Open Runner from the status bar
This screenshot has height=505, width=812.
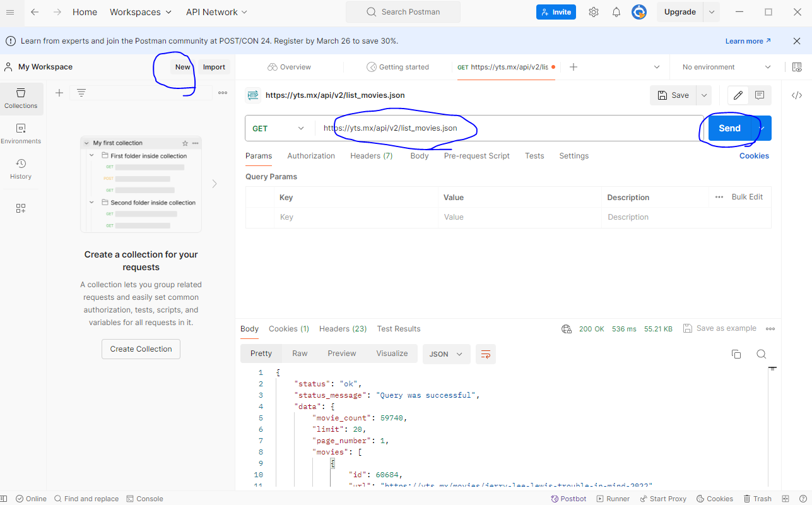(613, 499)
